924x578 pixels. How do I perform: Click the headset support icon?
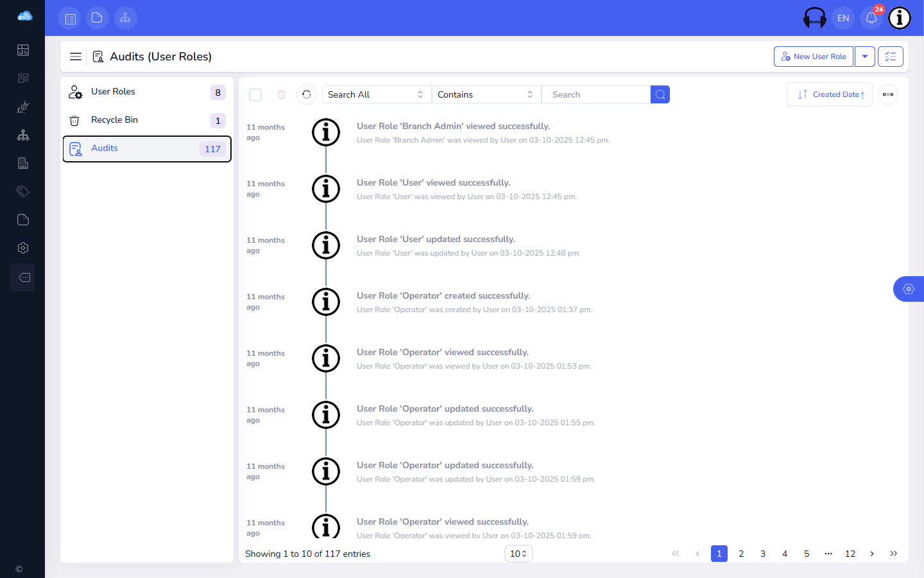pos(815,18)
